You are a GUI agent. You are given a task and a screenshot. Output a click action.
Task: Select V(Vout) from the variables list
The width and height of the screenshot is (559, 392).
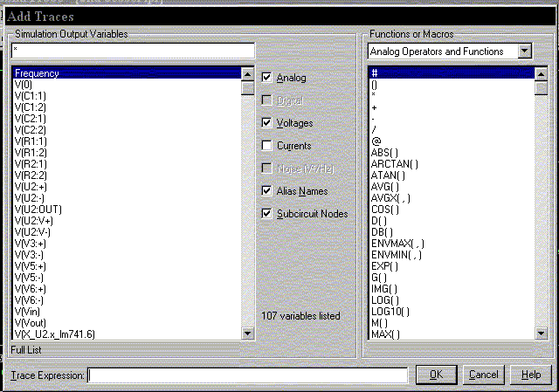[31, 322]
